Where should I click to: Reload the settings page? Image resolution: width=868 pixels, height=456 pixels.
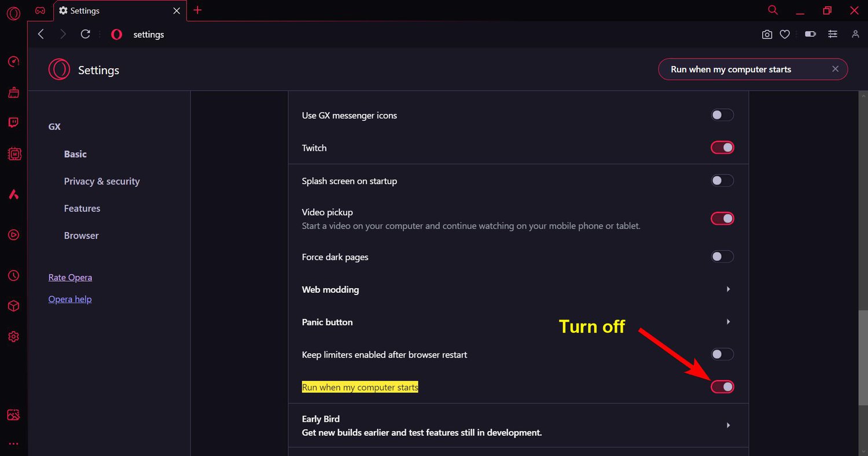(x=86, y=35)
